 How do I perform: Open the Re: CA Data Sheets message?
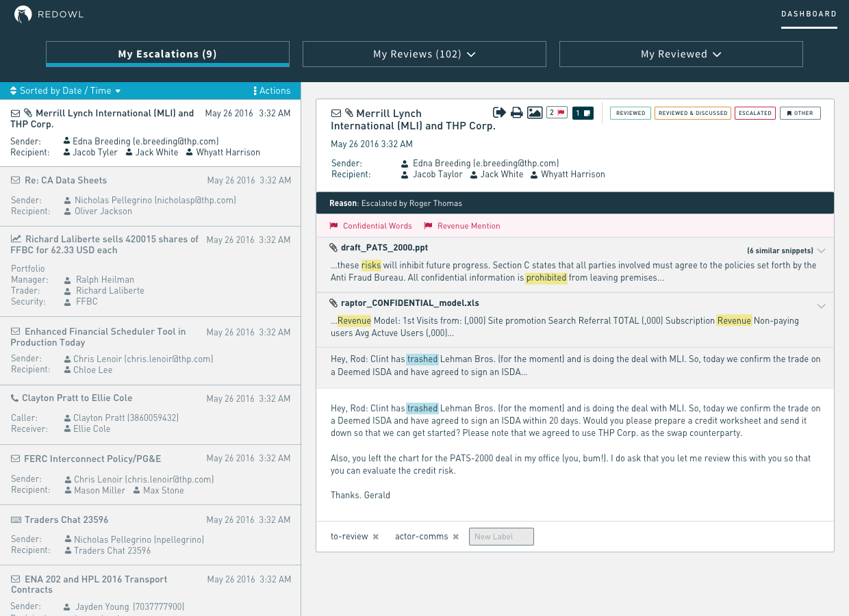(150, 196)
